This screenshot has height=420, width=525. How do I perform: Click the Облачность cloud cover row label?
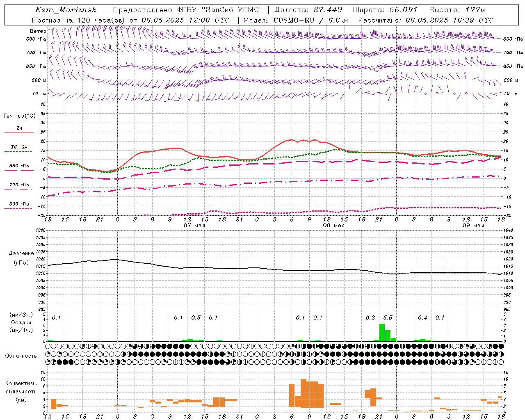point(21,356)
